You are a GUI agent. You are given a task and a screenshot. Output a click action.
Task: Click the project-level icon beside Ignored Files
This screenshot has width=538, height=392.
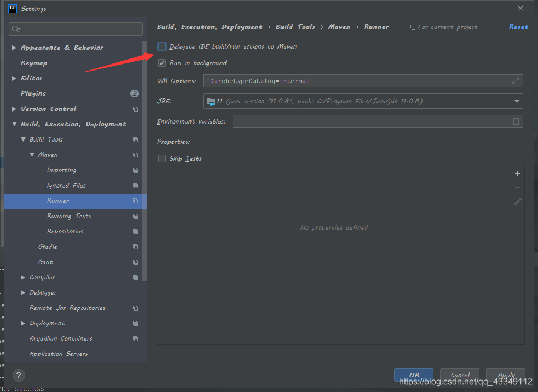click(x=136, y=185)
